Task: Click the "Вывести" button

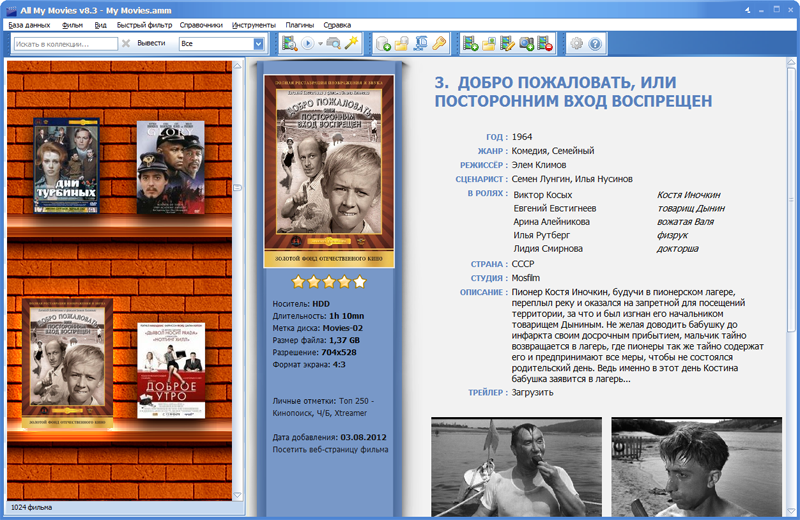Action: click(151, 43)
